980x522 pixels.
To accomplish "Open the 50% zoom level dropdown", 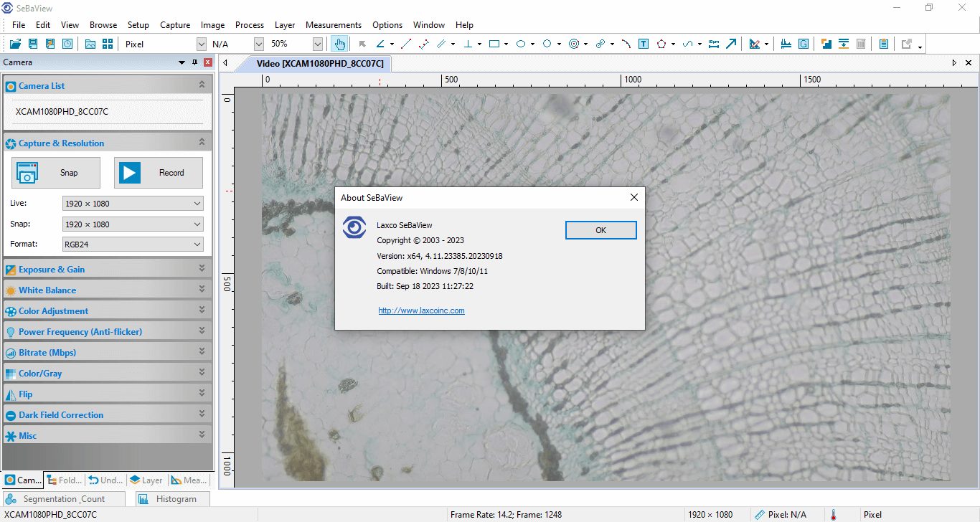I will coord(317,44).
